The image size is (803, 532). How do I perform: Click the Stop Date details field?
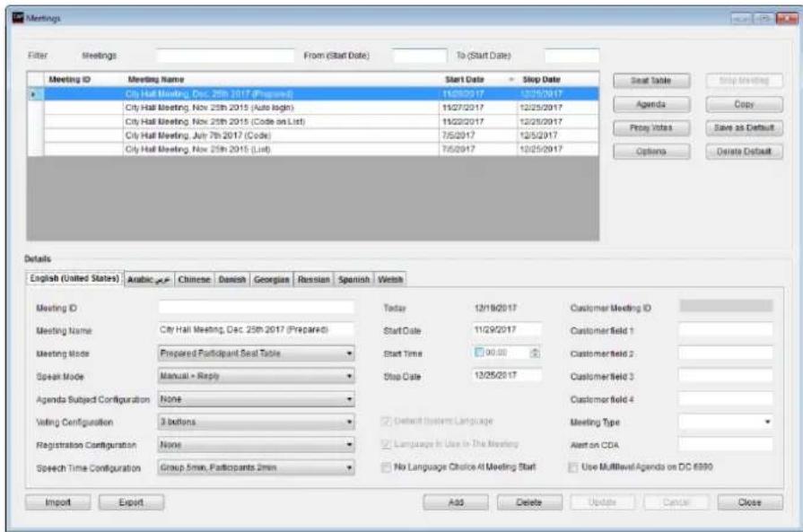tap(506, 376)
